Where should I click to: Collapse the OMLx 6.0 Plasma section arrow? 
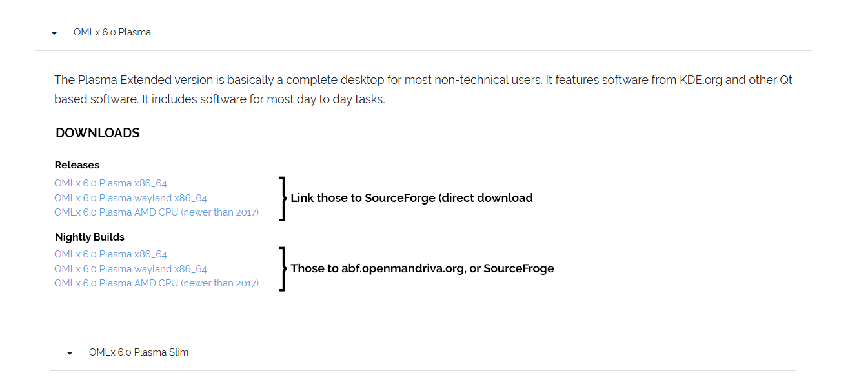[x=54, y=33]
